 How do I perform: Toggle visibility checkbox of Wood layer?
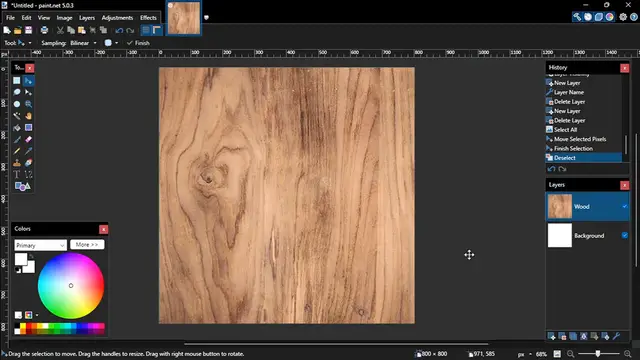click(x=624, y=207)
